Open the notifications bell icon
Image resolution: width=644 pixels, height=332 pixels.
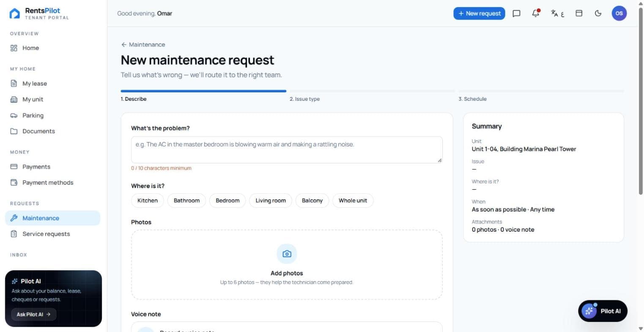point(536,14)
